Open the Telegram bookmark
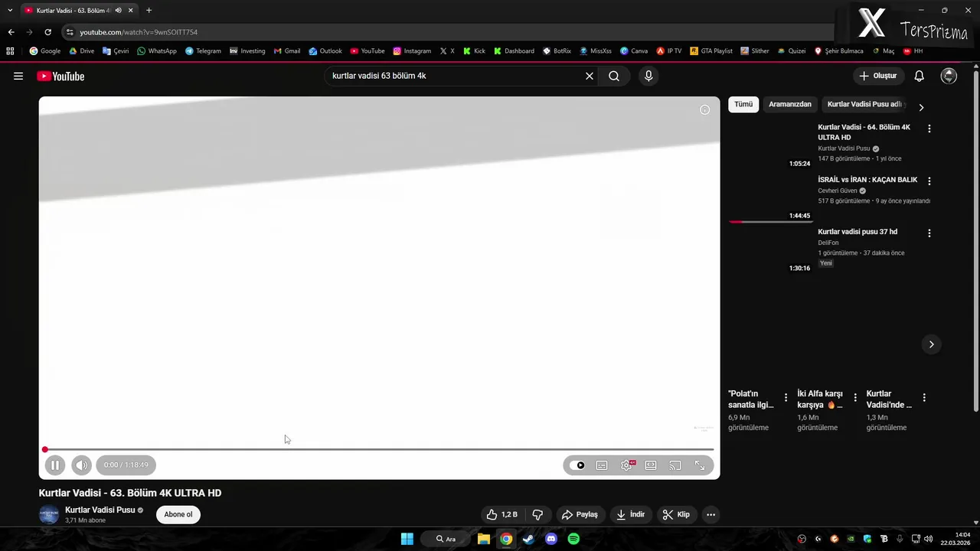 203,51
